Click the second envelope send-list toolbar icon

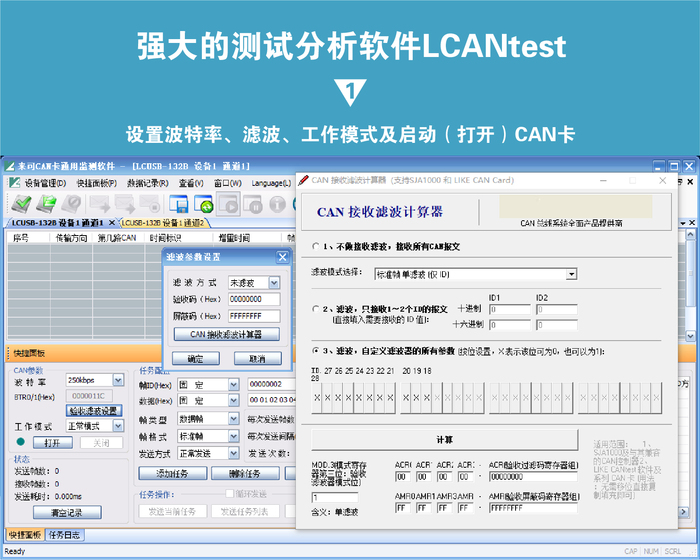[x=125, y=204]
